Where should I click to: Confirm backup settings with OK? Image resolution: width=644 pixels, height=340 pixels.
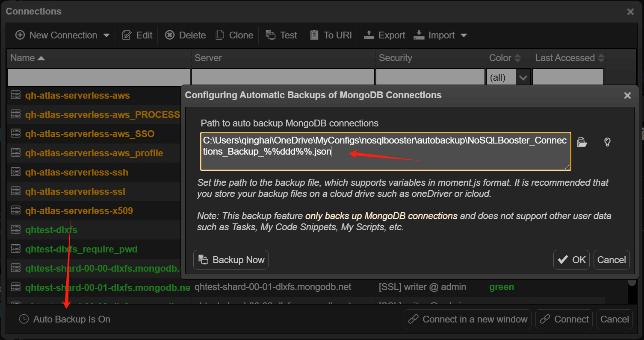click(571, 260)
